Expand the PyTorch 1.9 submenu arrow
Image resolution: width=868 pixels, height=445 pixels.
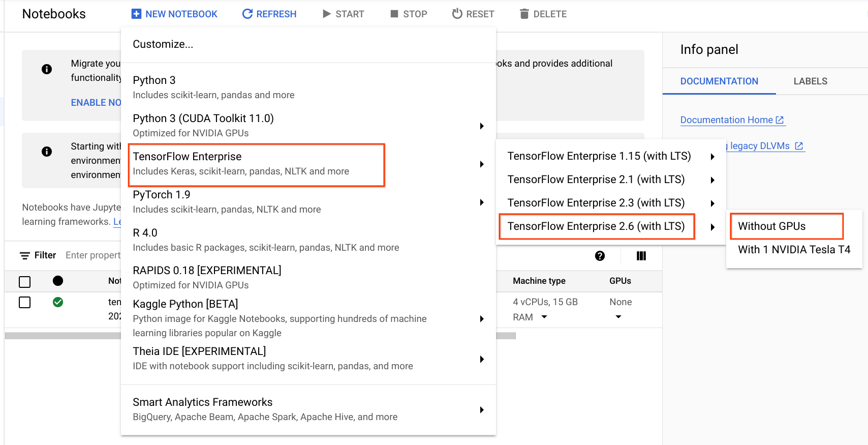481,202
